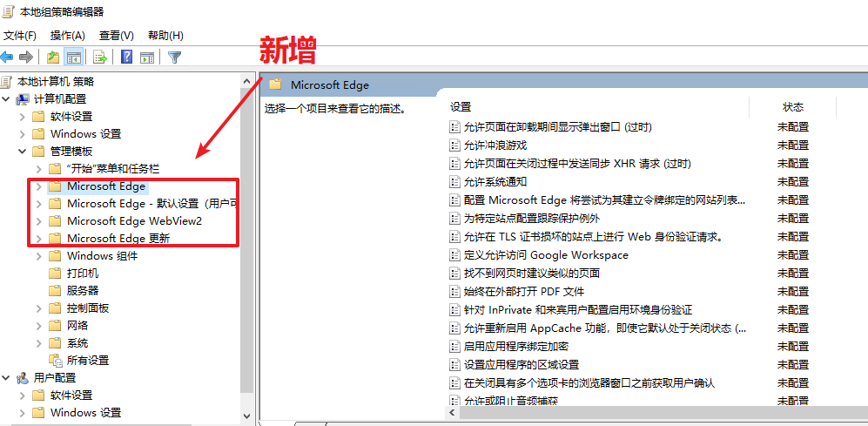
Task: Sort by the 状态 column header
Action: click(x=793, y=107)
